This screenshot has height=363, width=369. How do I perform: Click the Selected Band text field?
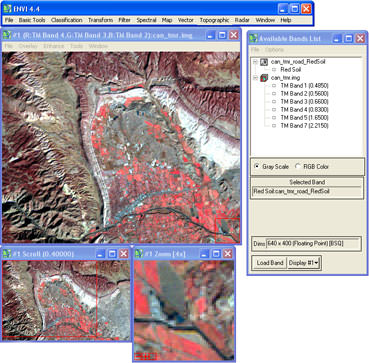tap(307, 192)
